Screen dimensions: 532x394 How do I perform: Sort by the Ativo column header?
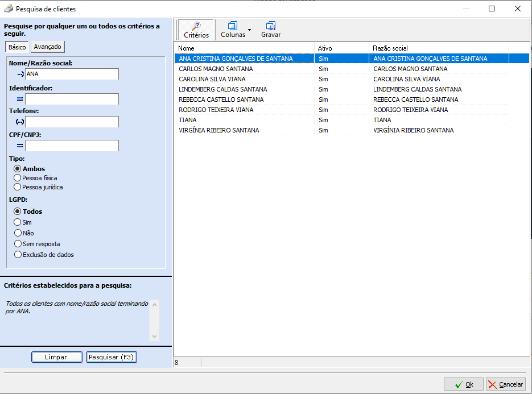click(341, 48)
